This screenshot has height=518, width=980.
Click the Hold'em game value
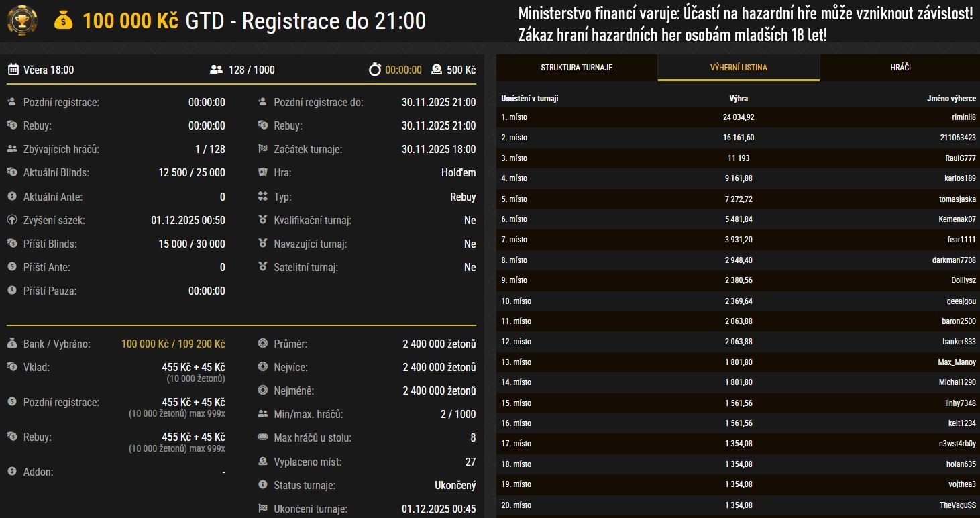[x=459, y=172]
